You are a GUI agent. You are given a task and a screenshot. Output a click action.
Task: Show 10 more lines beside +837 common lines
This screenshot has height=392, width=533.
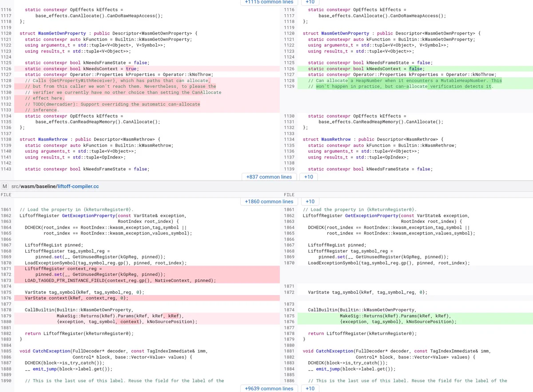pos(309,177)
